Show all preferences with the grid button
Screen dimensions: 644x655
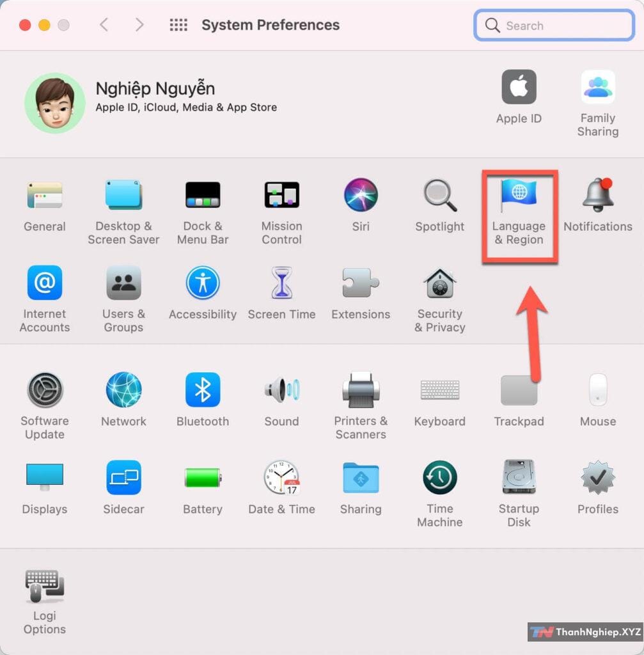point(179,25)
